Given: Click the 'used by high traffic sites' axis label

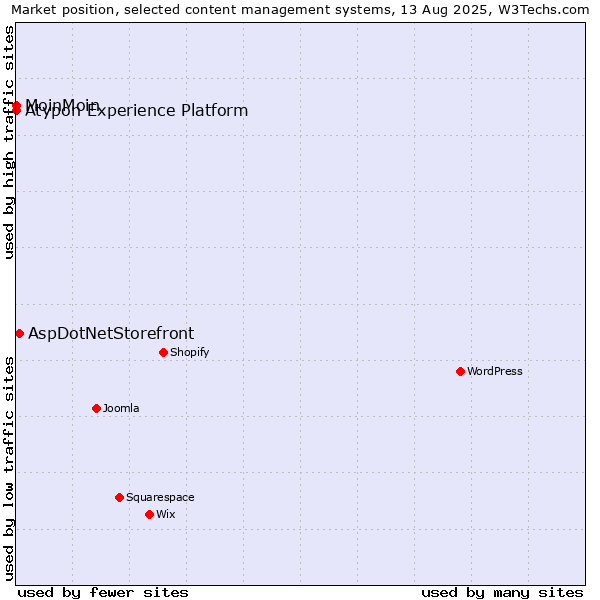Looking at the screenshot, I should [x=8, y=142].
